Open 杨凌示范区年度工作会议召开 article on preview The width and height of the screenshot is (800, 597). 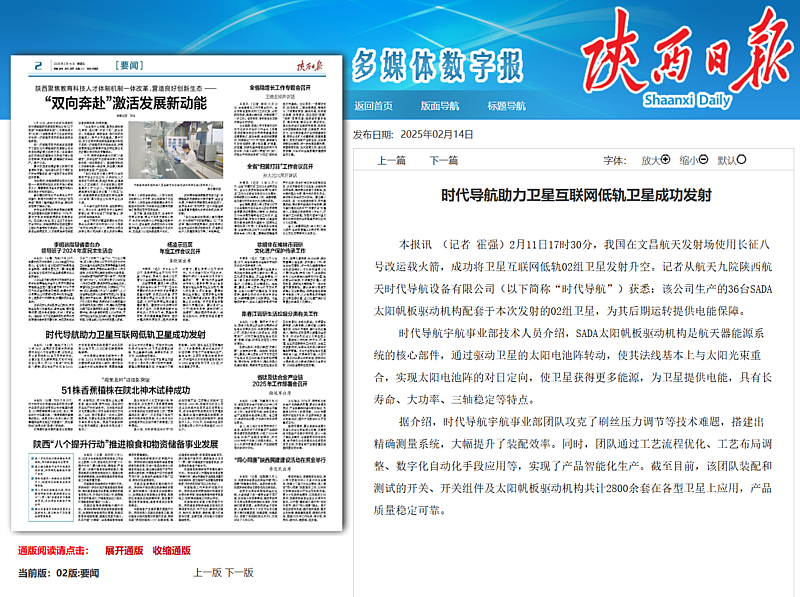[180, 248]
